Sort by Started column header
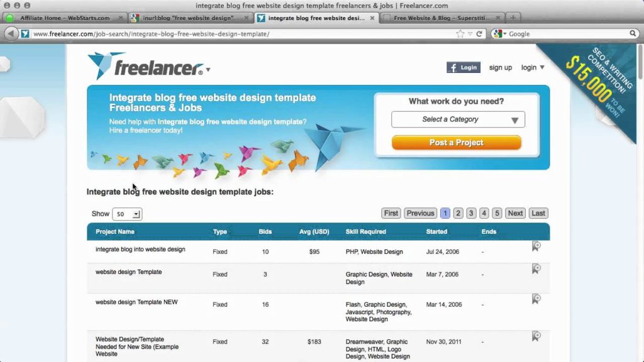 tap(436, 231)
